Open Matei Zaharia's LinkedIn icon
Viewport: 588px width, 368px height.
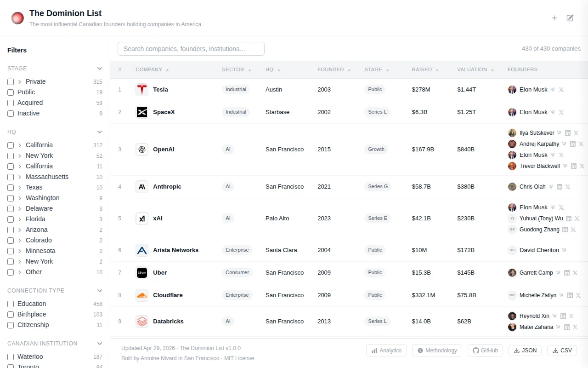[567, 327]
